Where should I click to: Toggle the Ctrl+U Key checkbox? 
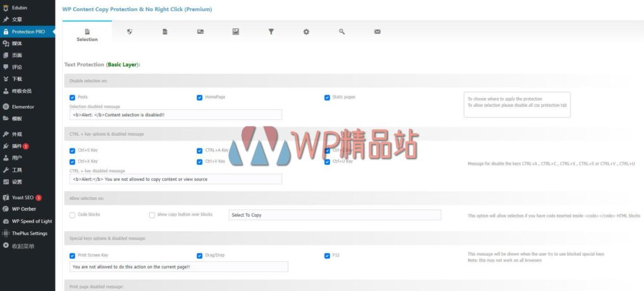tap(327, 162)
